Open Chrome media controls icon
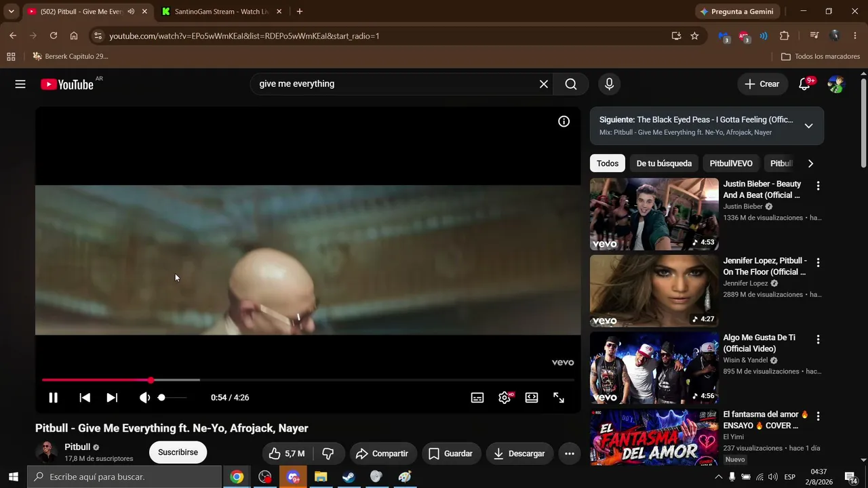868x488 pixels. click(814, 36)
